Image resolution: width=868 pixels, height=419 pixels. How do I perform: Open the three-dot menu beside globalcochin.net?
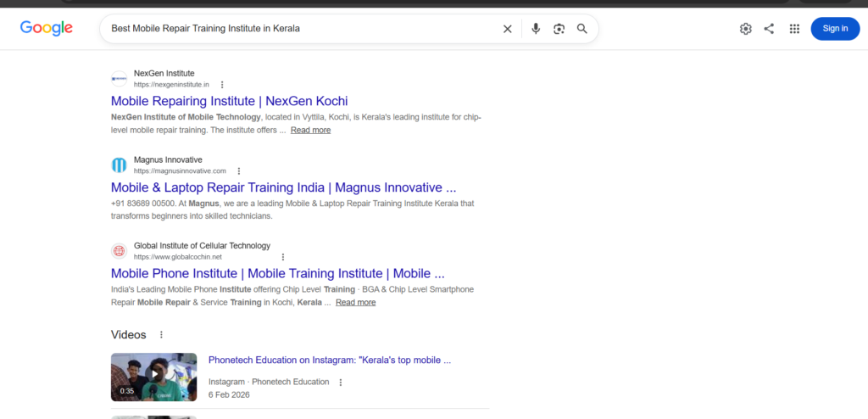point(283,257)
